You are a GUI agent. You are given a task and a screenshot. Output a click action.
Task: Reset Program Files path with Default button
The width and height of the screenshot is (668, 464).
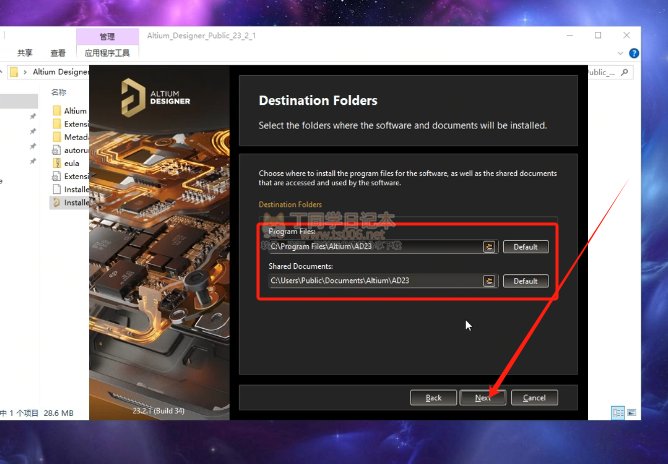526,247
